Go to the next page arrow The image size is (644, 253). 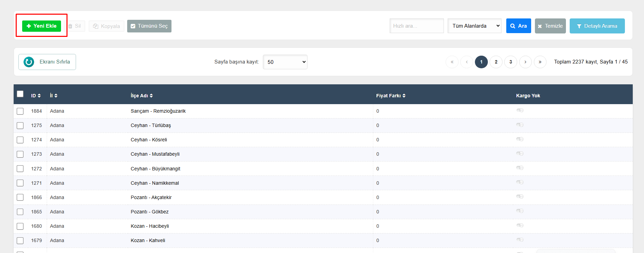525,62
